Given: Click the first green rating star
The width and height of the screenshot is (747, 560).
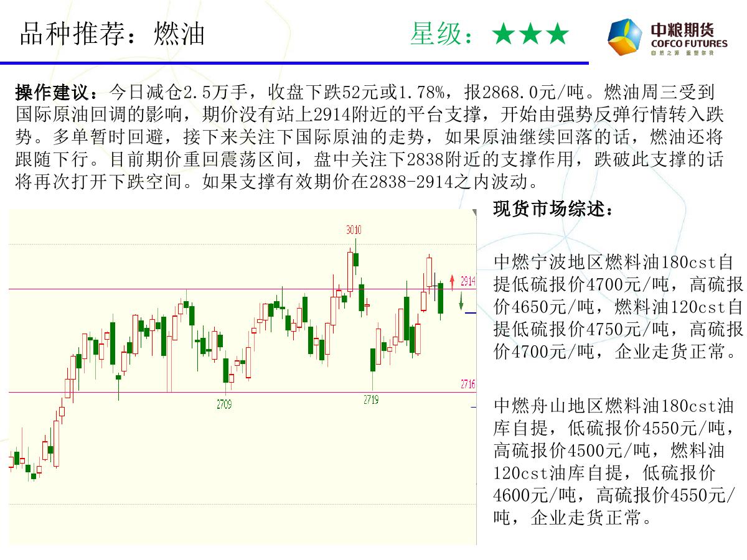Looking at the screenshot, I should (502, 35).
